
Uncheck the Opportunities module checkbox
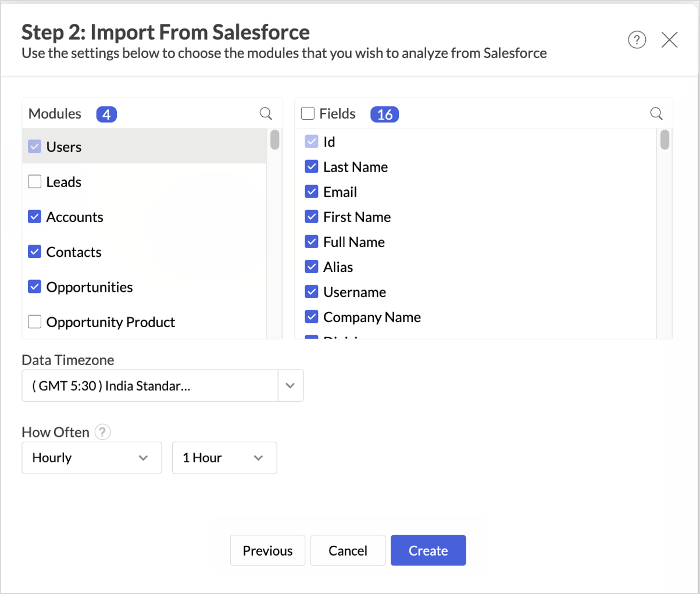(35, 287)
